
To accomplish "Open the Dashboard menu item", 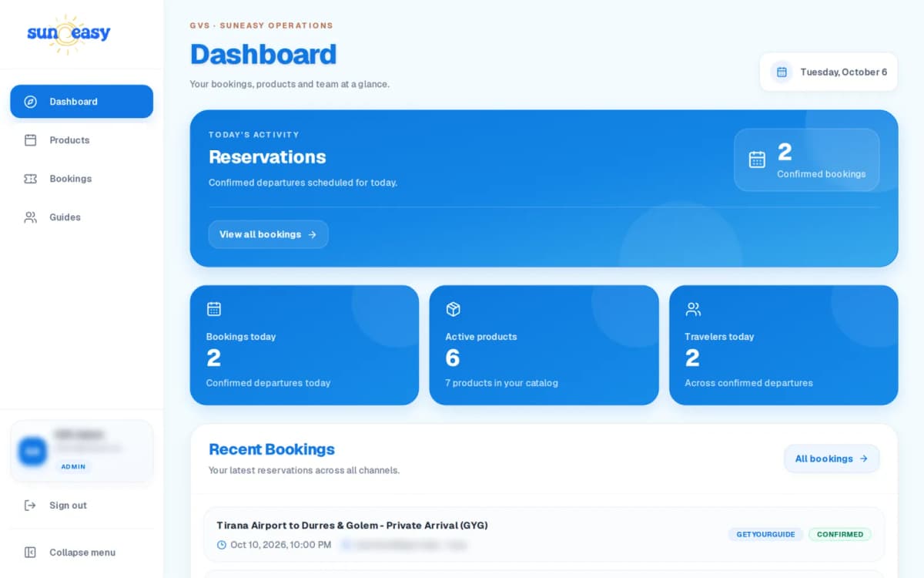I will (x=82, y=102).
